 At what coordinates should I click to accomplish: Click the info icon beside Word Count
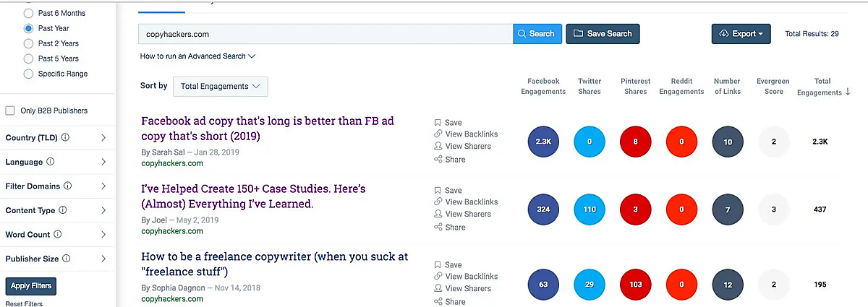pyautogui.click(x=58, y=235)
